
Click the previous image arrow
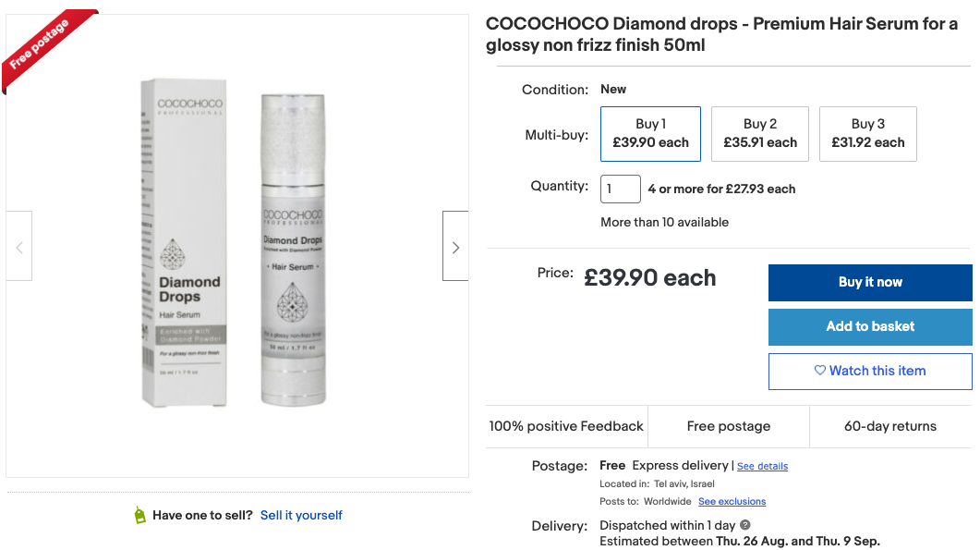(x=19, y=245)
